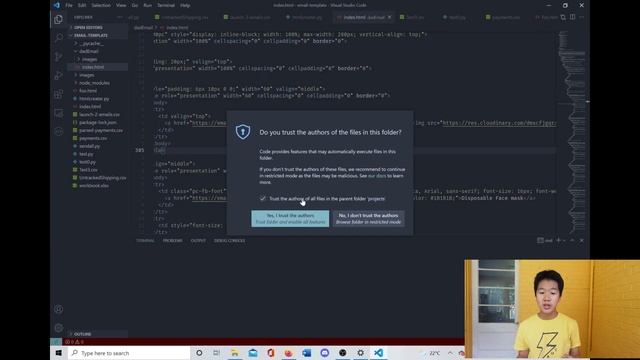Close the active index.html editor tab
Screen dimensions: 640x360
tap(389, 17)
